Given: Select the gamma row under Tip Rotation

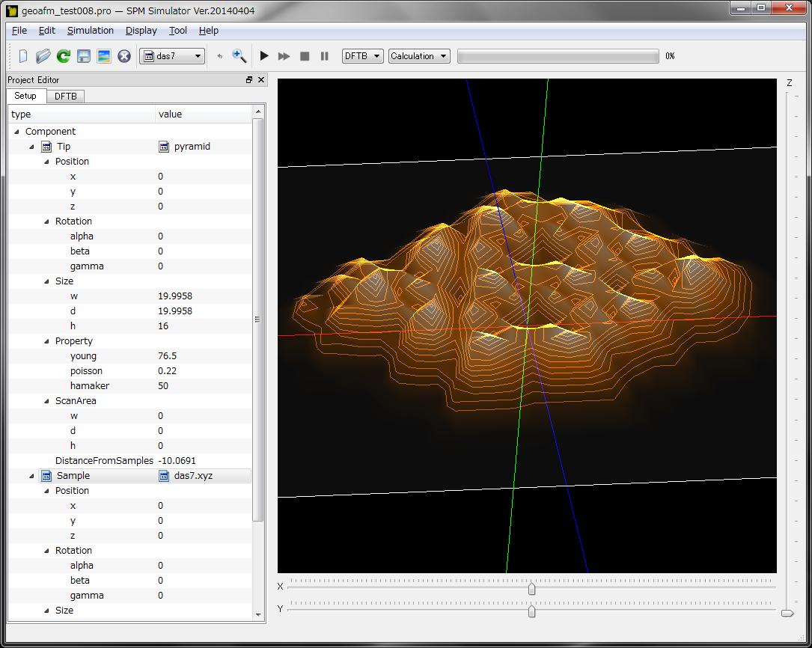Looking at the screenshot, I should [x=130, y=266].
